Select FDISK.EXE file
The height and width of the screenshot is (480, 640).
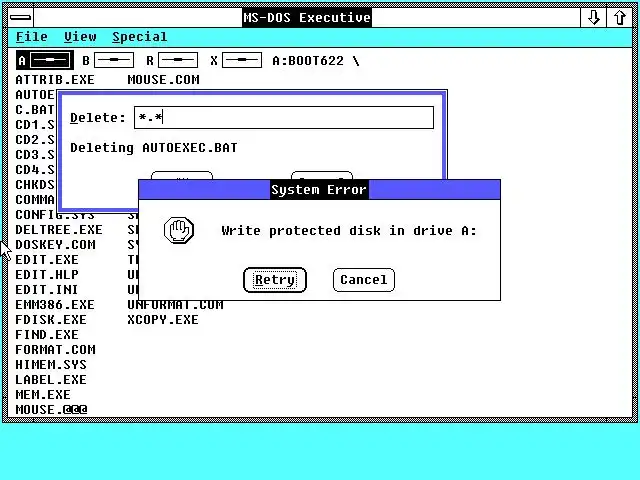(51, 320)
